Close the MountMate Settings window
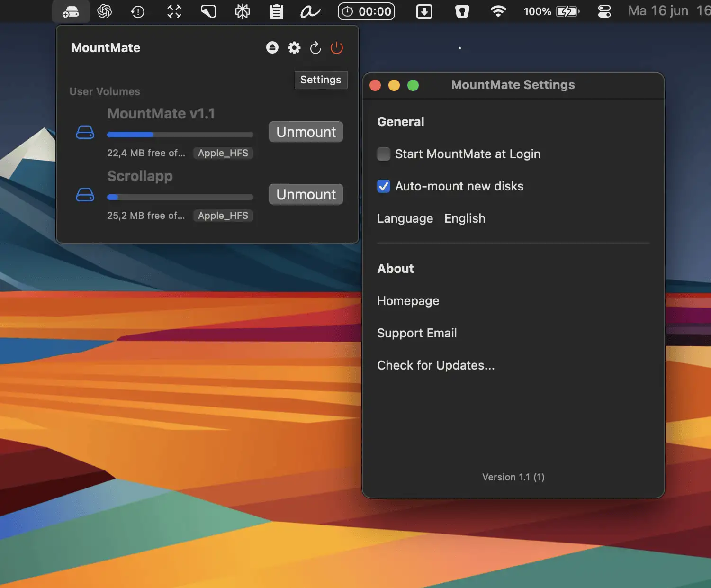The height and width of the screenshot is (588, 711). pyautogui.click(x=375, y=85)
